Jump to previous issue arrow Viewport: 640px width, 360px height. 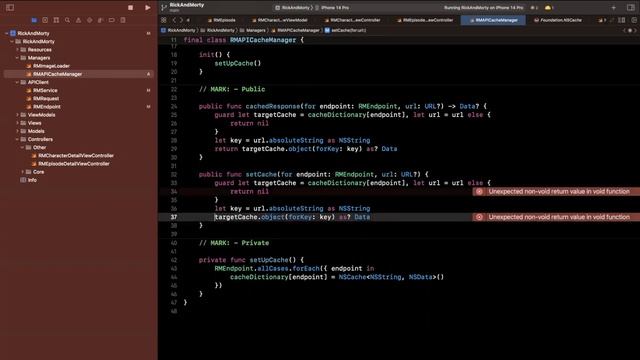pyautogui.click(x=624, y=30)
